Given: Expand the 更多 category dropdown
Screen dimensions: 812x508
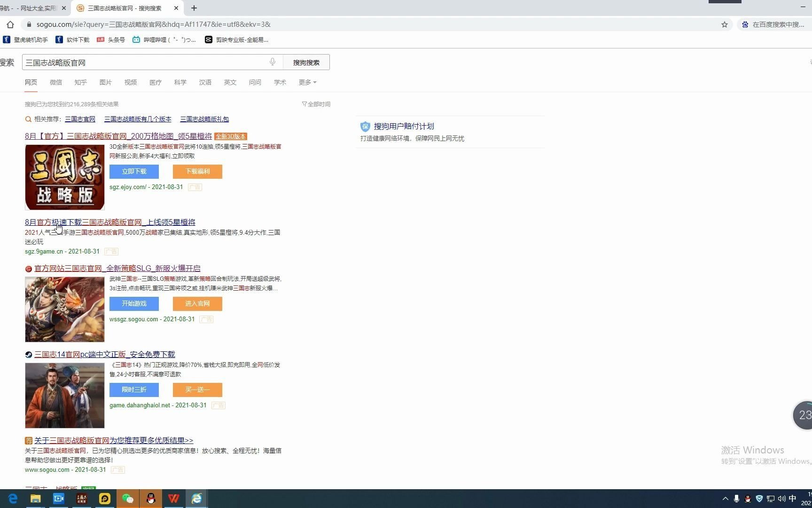Looking at the screenshot, I should pos(307,82).
